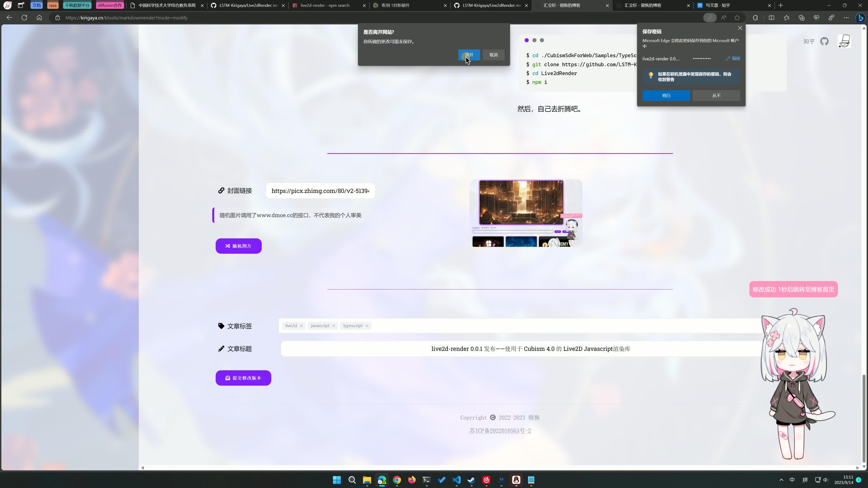
Task: Click the chain icon beside 封面链接
Action: point(221,191)
